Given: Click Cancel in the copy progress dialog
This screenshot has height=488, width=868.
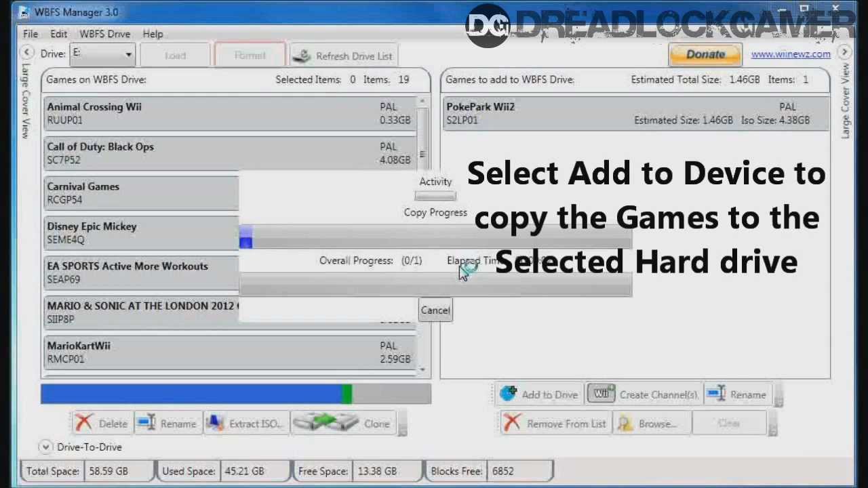Looking at the screenshot, I should tap(435, 310).
